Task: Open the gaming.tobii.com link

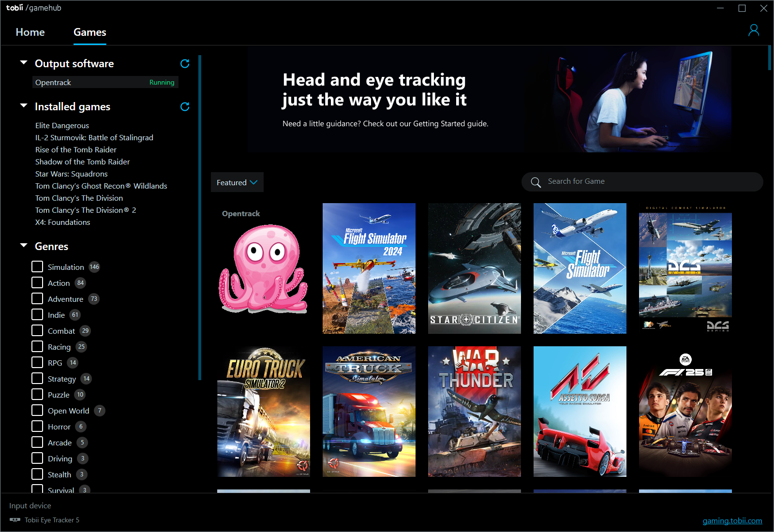Action: pos(732,520)
